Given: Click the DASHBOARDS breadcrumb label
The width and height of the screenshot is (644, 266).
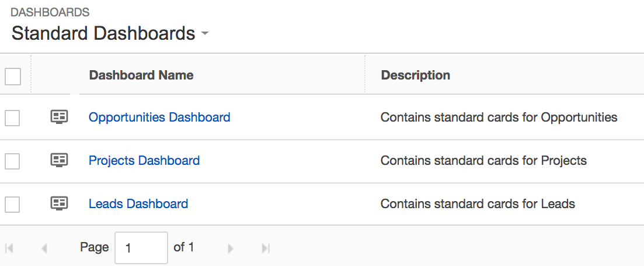Looking at the screenshot, I should pyautogui.click(x=50, y=12).
